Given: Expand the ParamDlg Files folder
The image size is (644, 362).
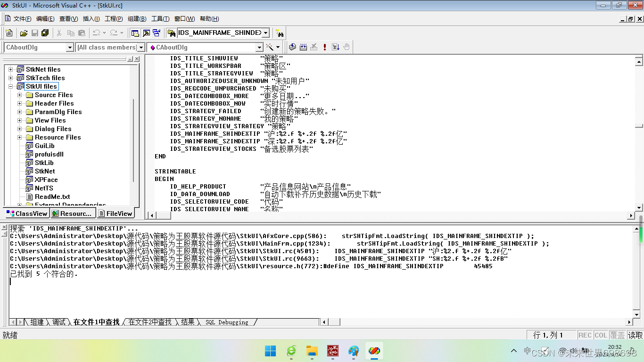Looking at the screenshot, I should click(x=20, y=112).
